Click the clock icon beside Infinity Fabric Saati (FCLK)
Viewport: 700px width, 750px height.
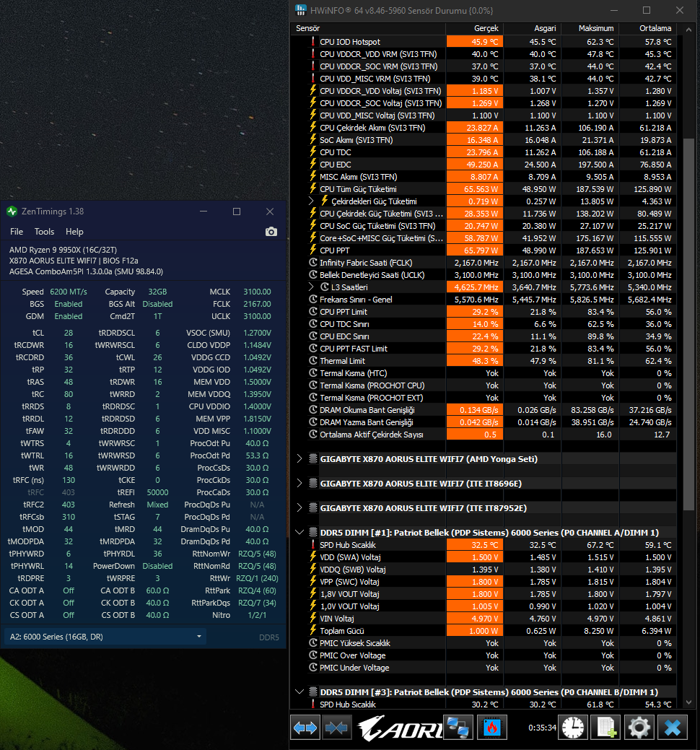coord(313,262)
